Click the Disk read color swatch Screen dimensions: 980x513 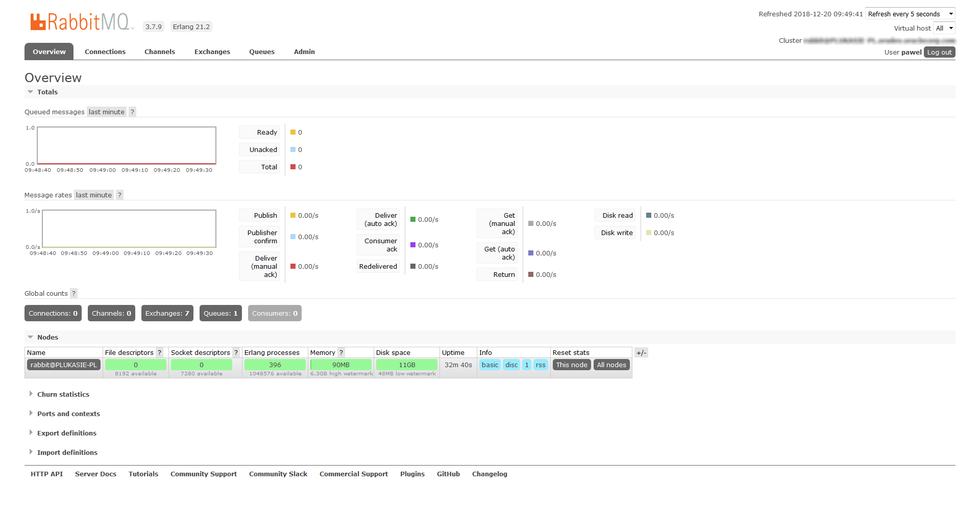point(649,215)
